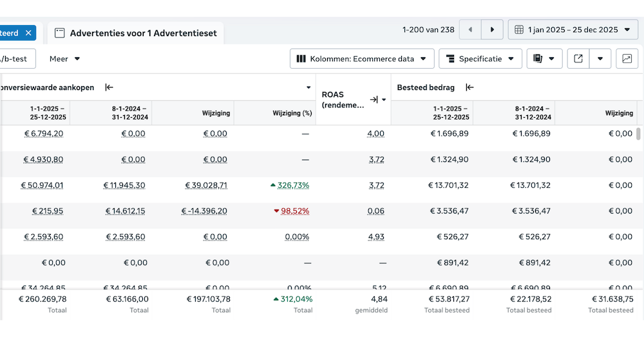Remove the selected filter chip with X
Viewport: 644px width, 337px height.
tap(28, 33)
